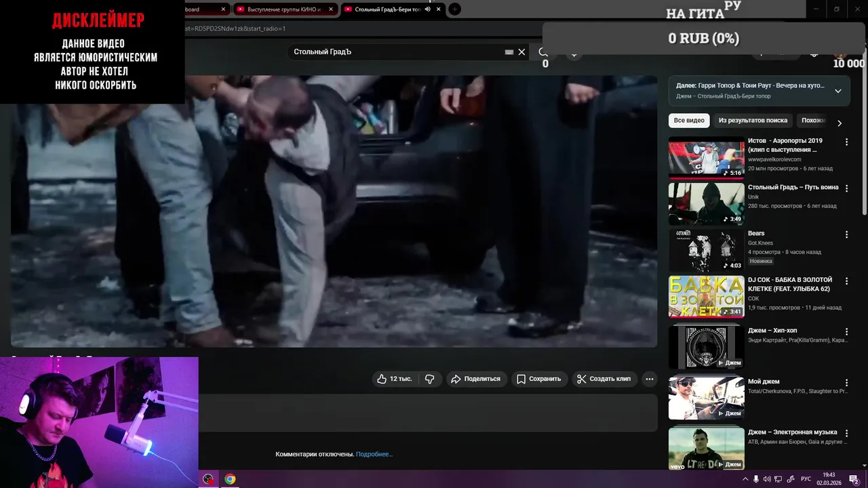The width and height of the screenshot is (868, 488).
Task: Click the Unik channel name
Action: point(753,197)
